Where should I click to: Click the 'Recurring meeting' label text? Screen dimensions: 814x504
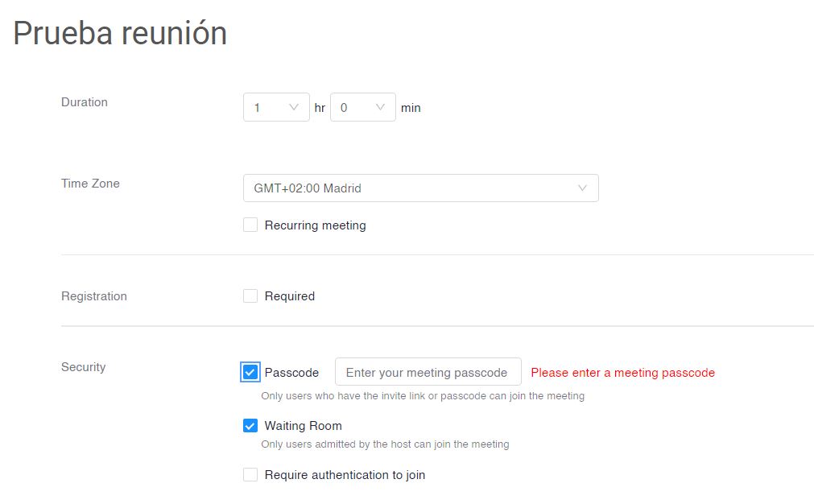tap(315, 225)
